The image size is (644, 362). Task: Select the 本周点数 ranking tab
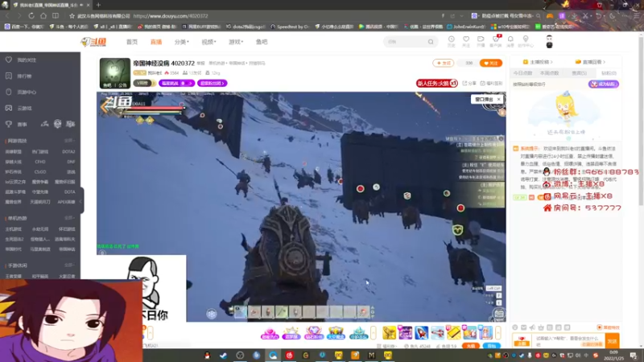tap(550, 73)
